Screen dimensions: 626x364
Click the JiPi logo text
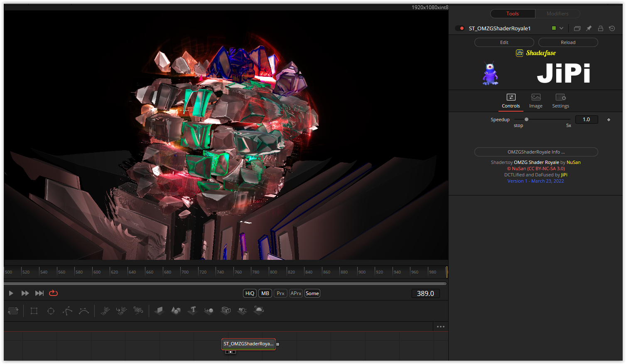(564, 73)
